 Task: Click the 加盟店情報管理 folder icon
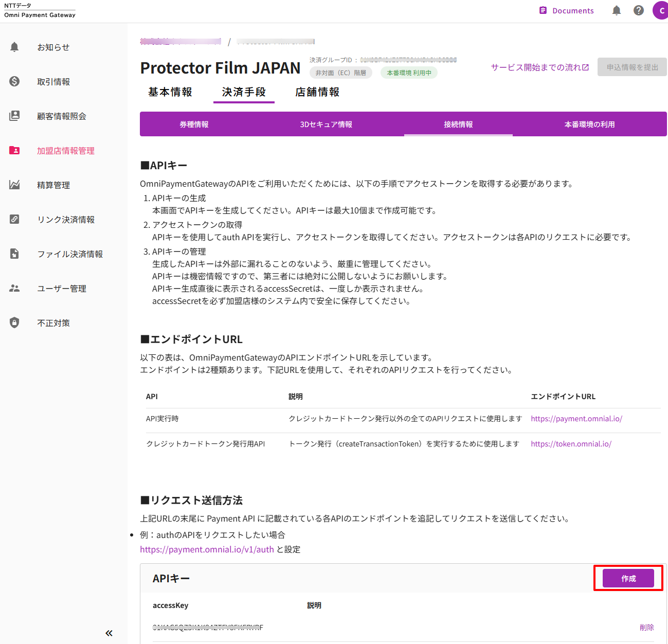pyautogui.click(x=14, y=151)
